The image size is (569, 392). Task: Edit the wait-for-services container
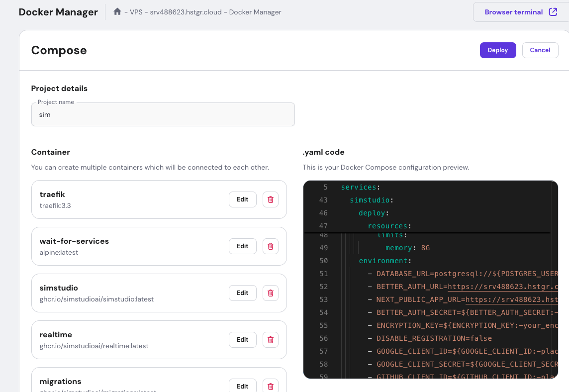coord(242,246)
